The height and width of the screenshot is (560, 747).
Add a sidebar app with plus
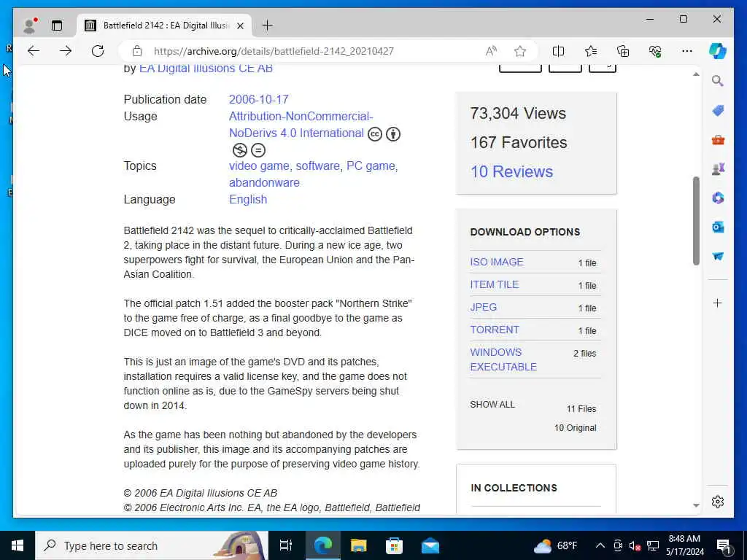(718, 303)
